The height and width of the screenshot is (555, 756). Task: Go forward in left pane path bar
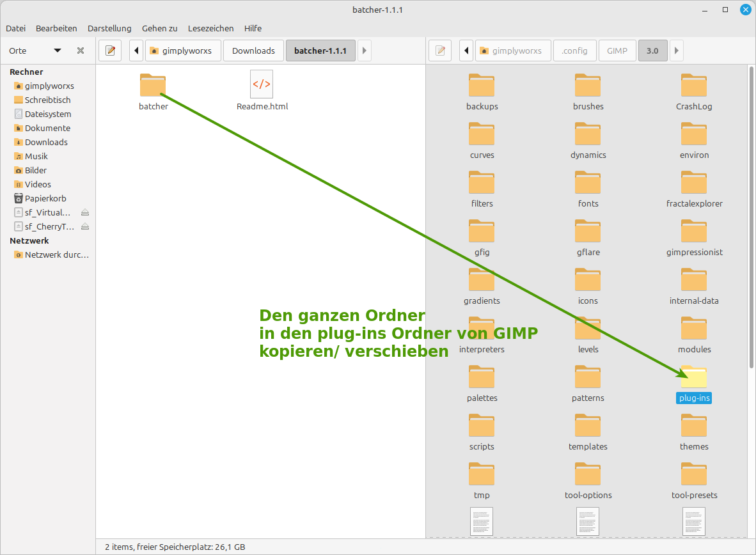click(365, 51)
